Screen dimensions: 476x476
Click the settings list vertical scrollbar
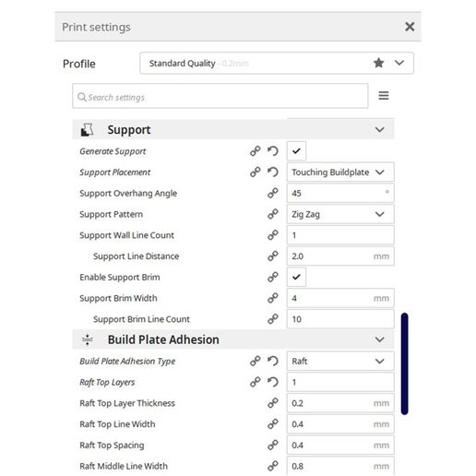[x=405, y=363]
